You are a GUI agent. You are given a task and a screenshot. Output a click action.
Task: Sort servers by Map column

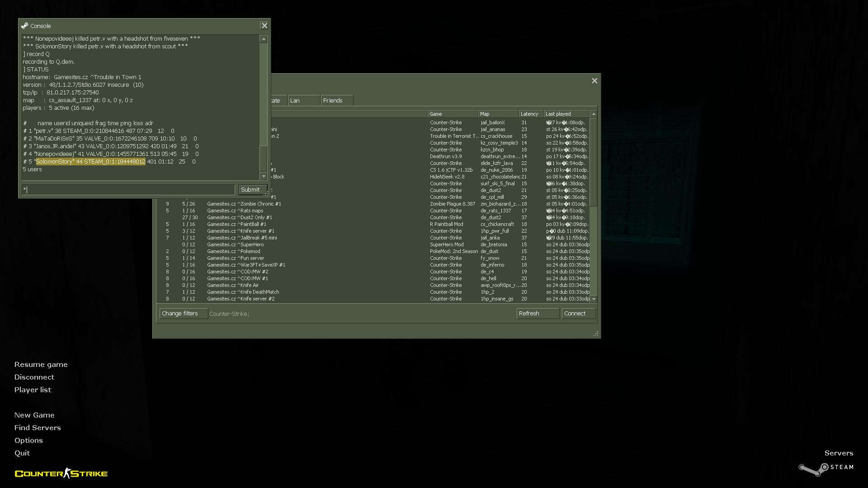[x=497, y=114]
